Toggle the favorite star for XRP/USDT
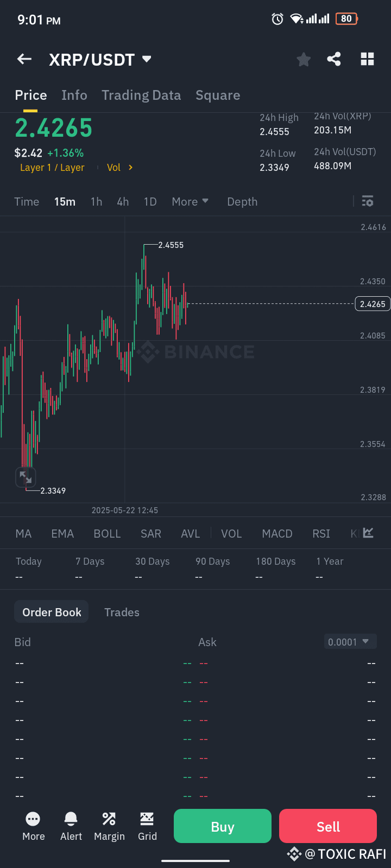Screen dimensions: 391x868 pyautogui.click(x=303, y=59)
